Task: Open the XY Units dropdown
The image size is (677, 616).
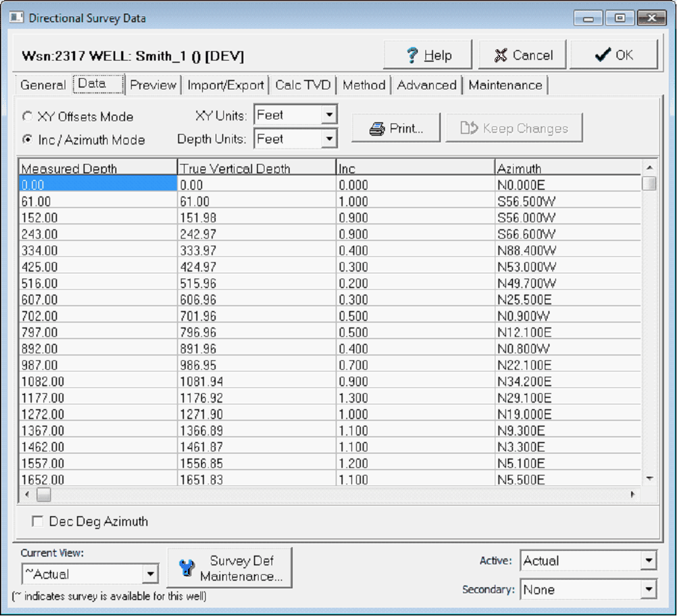Action: point(329,115)
